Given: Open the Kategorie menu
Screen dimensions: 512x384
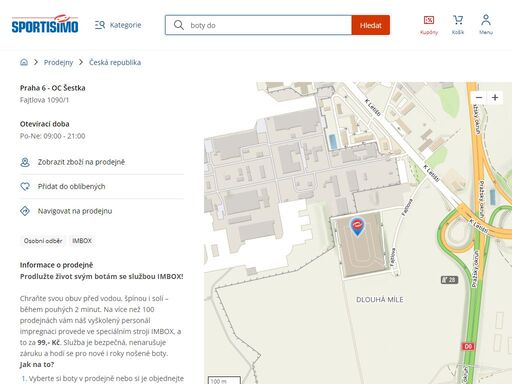Looking at the screenshot, I should point(118,25).
